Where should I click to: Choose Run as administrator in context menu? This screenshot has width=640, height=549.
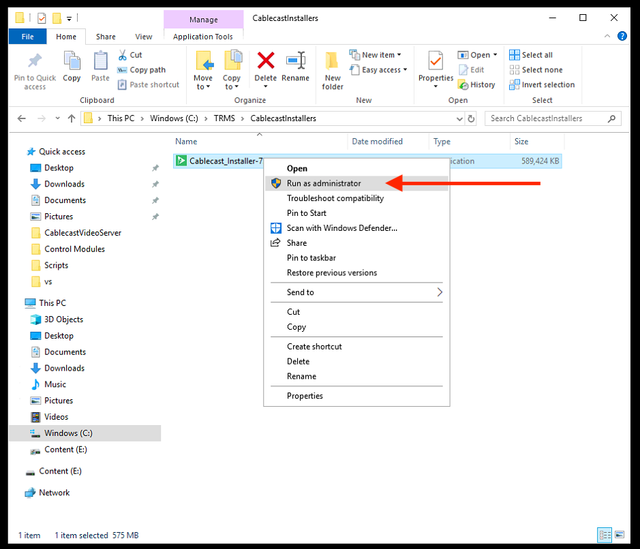357,183
